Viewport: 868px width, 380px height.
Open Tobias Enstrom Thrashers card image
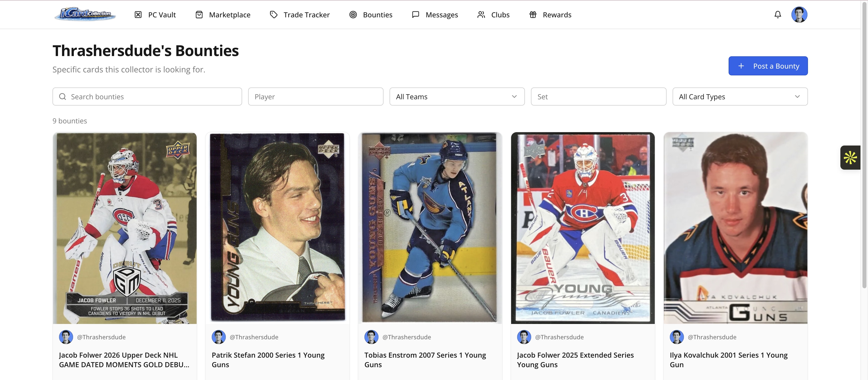pyautogui.click(x=430, y=228)
